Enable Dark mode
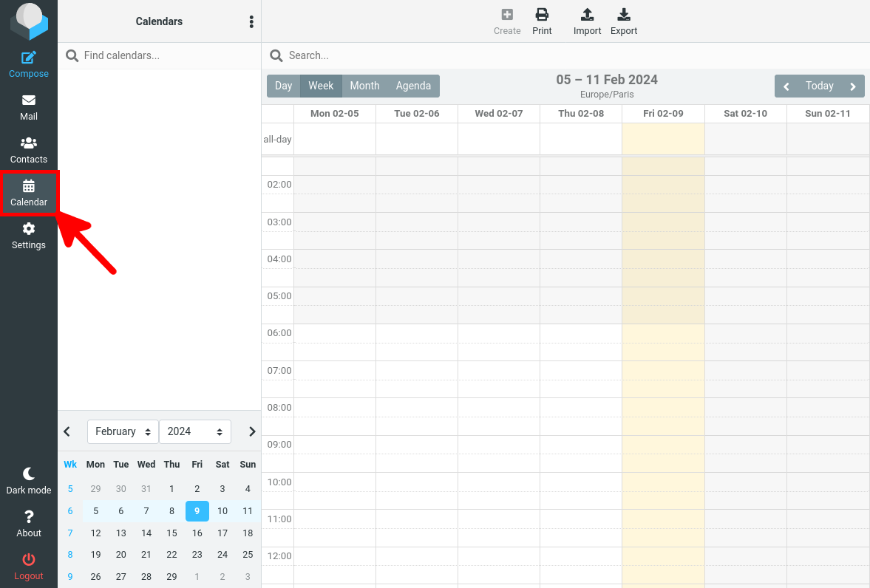This screenshot has height=588, width=870. pyautogui.click(x=28, y=479)
